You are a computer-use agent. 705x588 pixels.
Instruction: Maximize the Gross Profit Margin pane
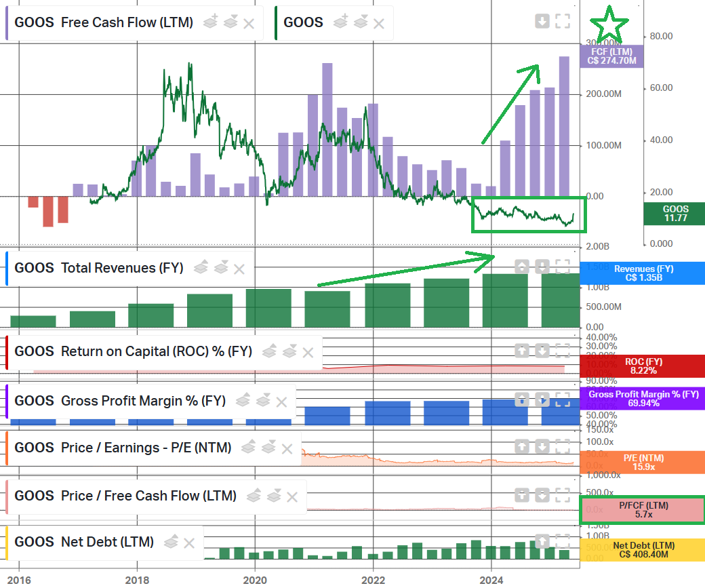click(x=563, y=399)
